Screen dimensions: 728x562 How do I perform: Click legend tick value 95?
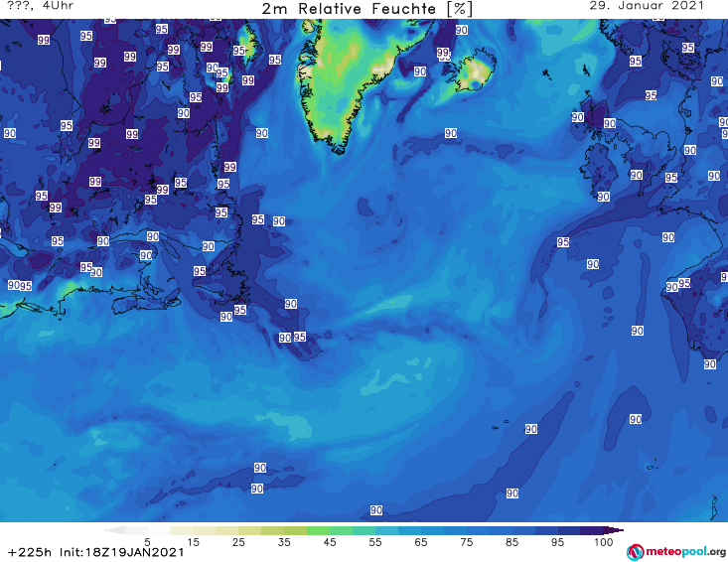point(557,542)
